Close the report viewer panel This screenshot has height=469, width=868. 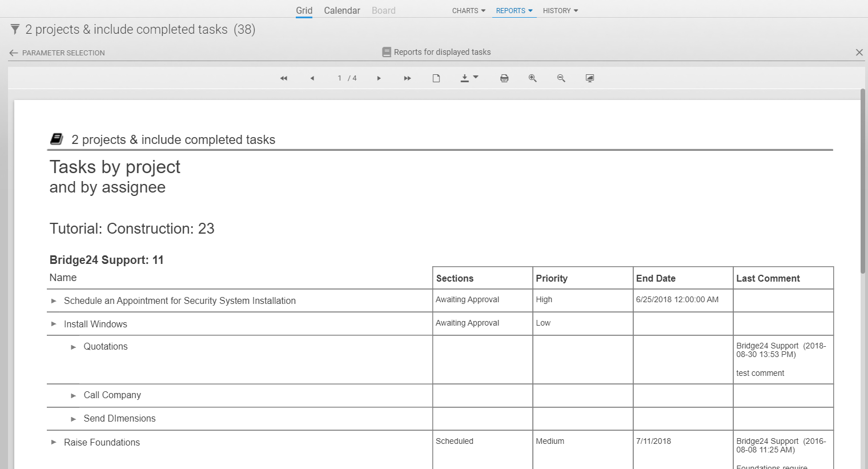(859, 53)
